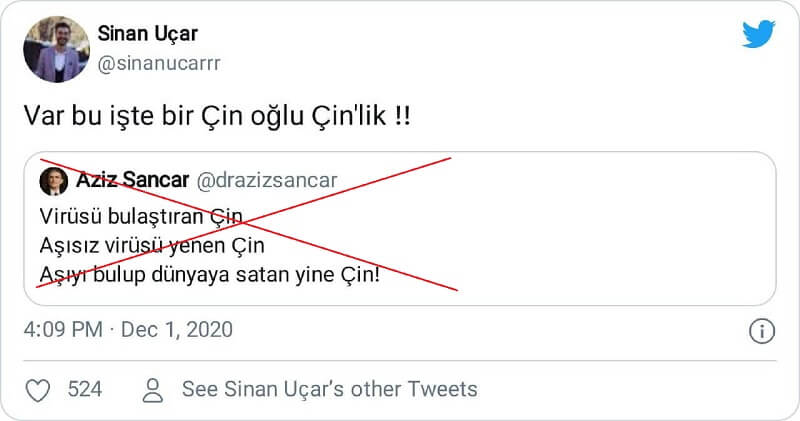Viewport: 800px width, 421px height.
Task: Select the "Aşısız virüsü yenen Çin" line
Action: point(152,245)
